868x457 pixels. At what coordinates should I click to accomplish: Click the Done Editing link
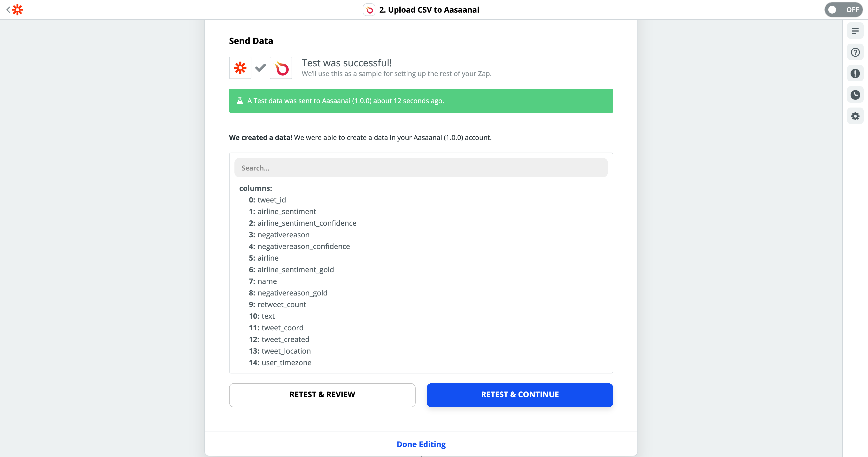421,444
